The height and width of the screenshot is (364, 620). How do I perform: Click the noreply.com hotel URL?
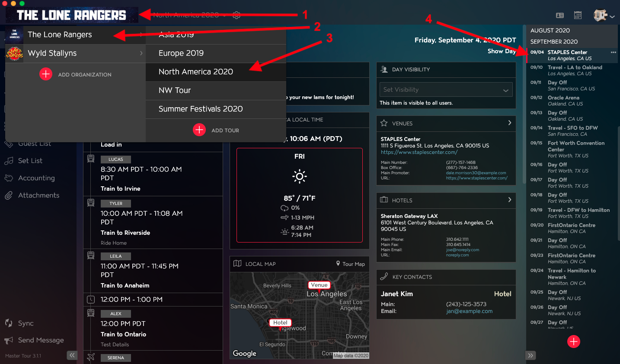[x=457, y=255]
